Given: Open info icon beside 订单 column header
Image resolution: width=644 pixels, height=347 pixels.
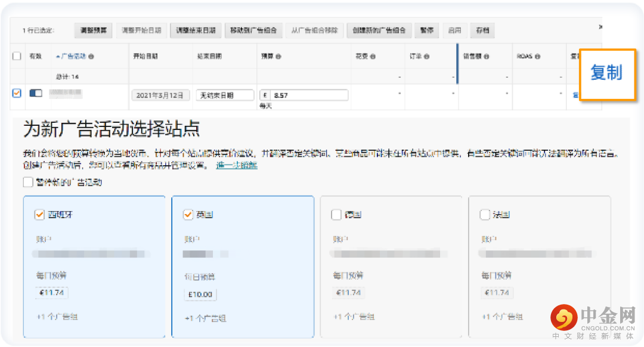Looking at the screenshot, I should tap(427, 56).
